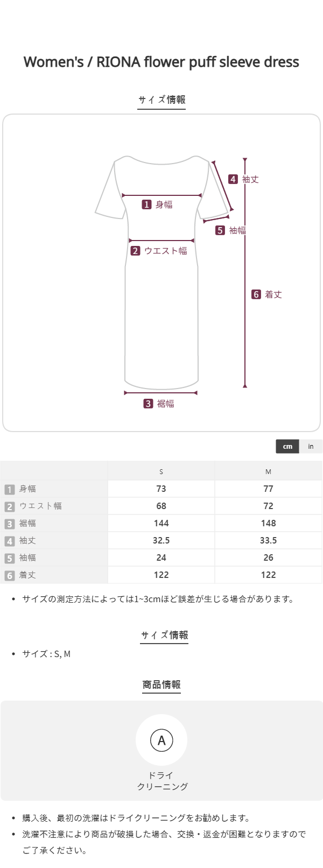The height and width of the screenshot is (868, 323).
Task: Switch size units to inches
Action: pyautogui.click(x=311, y=446)
